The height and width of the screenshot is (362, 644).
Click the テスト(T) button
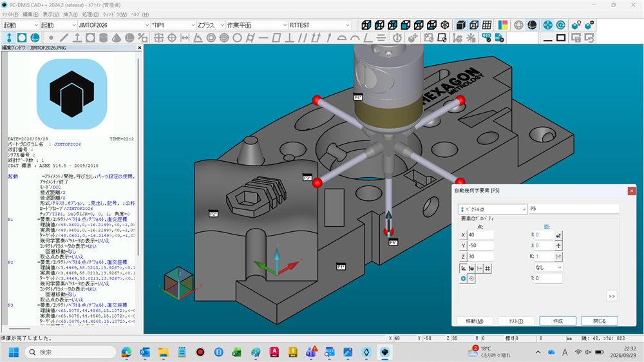tap(516, 321)
